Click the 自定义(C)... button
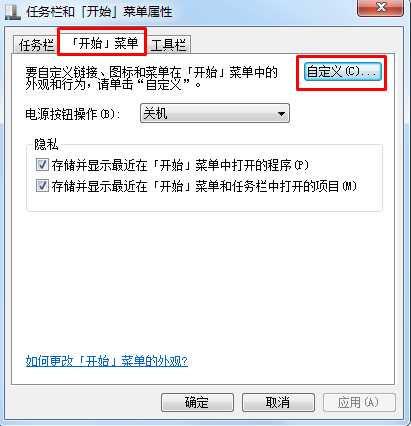The width and height of the screenshot is (411, 426). coord(342,72)
